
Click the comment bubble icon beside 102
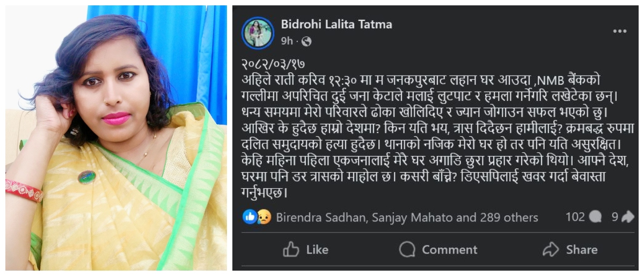pos(595,217)
